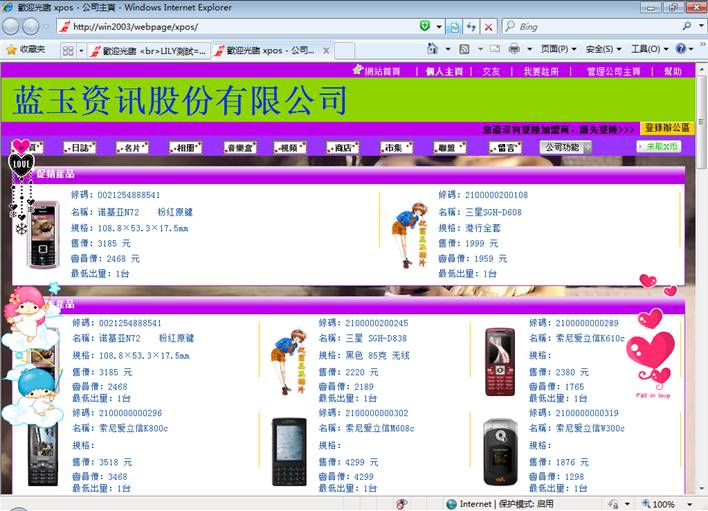Viewport: 708px width, 511px height.
Task: Click the help question mark icon
Action: tap(681, 48)
